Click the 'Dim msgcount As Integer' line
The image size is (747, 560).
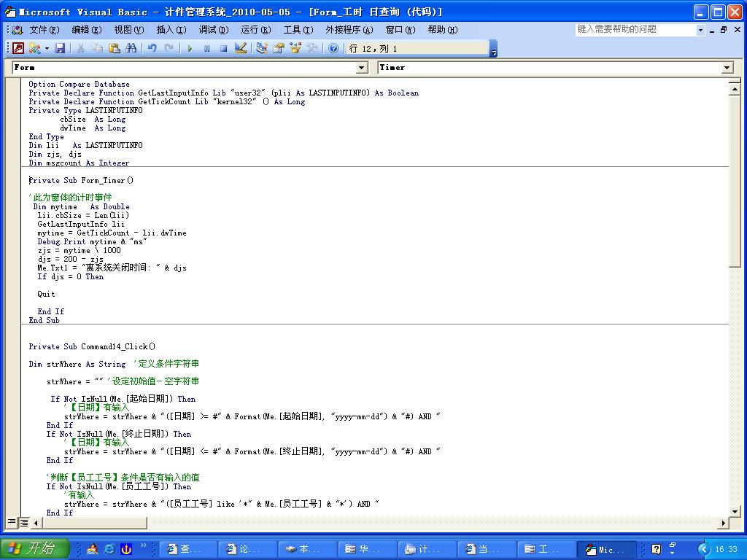pos(79,163)
